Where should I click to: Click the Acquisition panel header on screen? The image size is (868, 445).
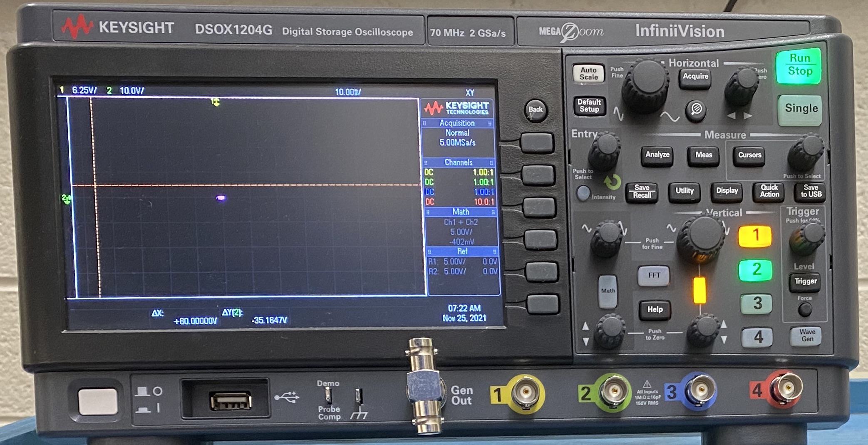coord(457,123)
